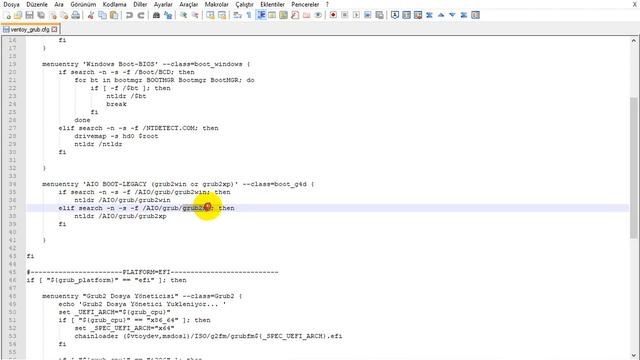Open the Çalıştır menu
Image resolution: width=640 pixels, height=360 pixels.
244,4
